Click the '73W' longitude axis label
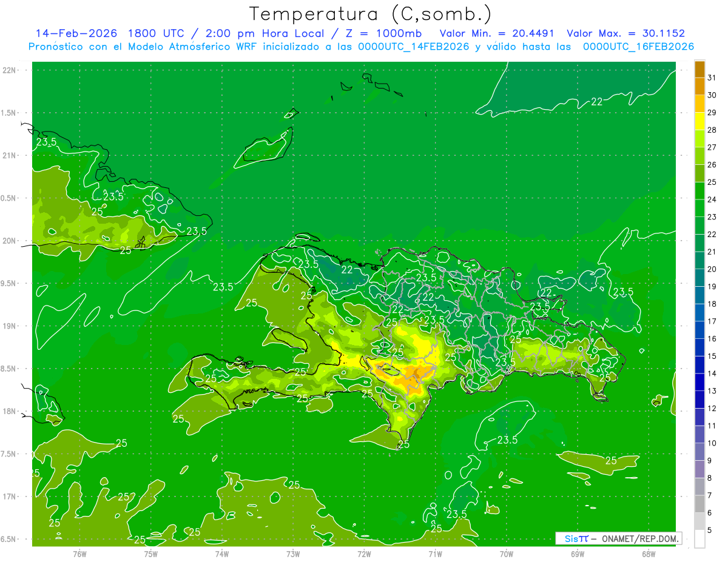Screen dimensions: 728x562 click(x=293, y=554)
